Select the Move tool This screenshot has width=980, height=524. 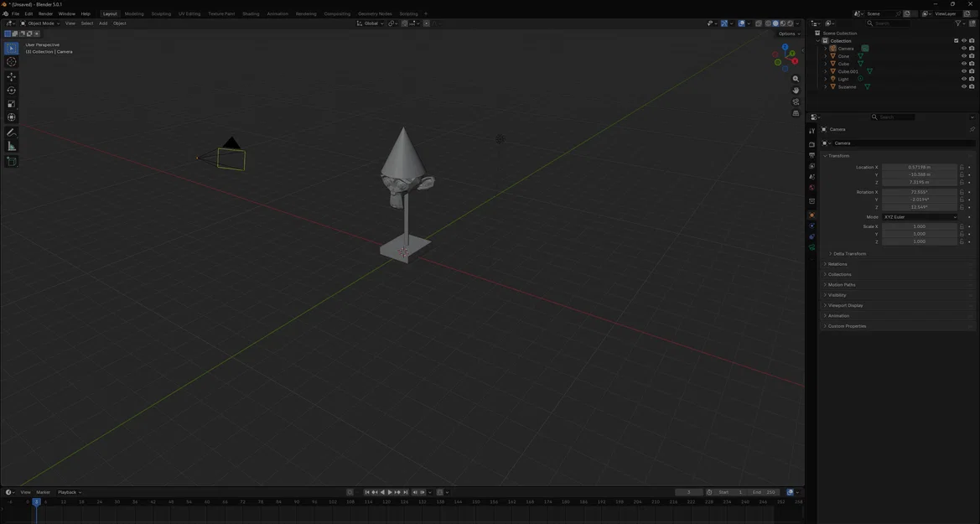(x=11, y=77)
